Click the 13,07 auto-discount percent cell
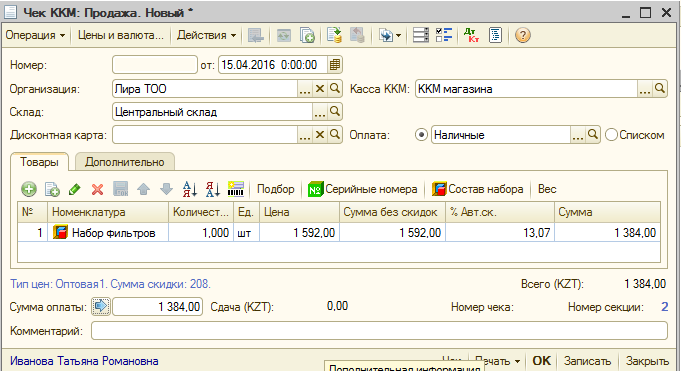This screenshot has height=371, width=681. [x=500, y=233]
